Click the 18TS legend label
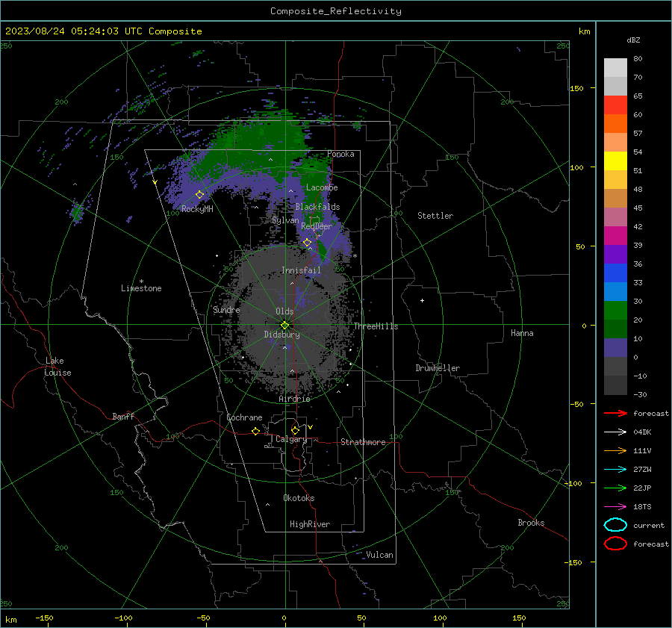 642,507
